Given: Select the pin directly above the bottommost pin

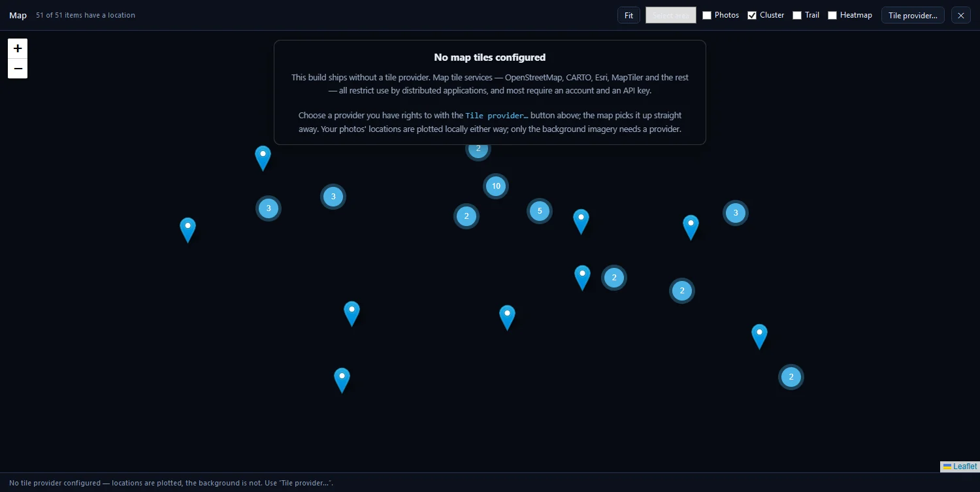Looking at the screenshot, I should click(x=351, y=314).
